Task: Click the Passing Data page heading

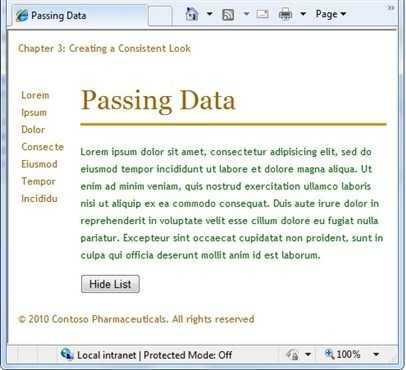Action: [x=158, y=100]
